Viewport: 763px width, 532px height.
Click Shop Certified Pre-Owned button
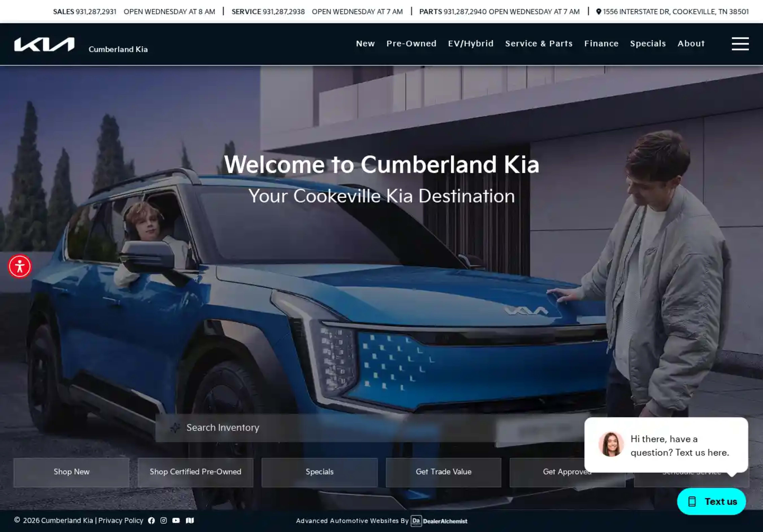195,472
